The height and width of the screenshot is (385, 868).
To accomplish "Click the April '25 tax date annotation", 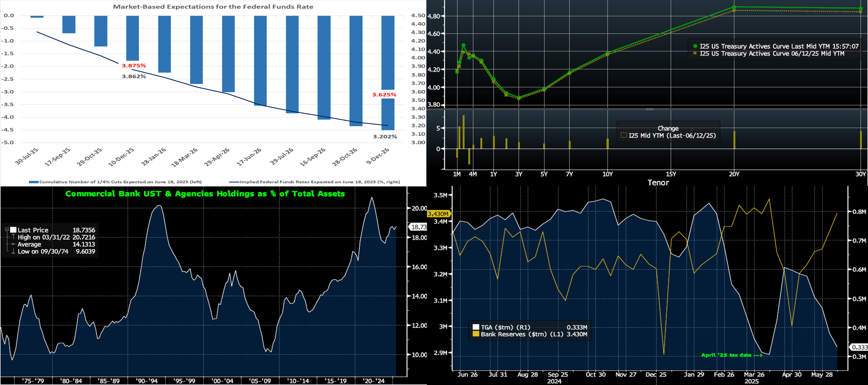I will tap(732, 355).
